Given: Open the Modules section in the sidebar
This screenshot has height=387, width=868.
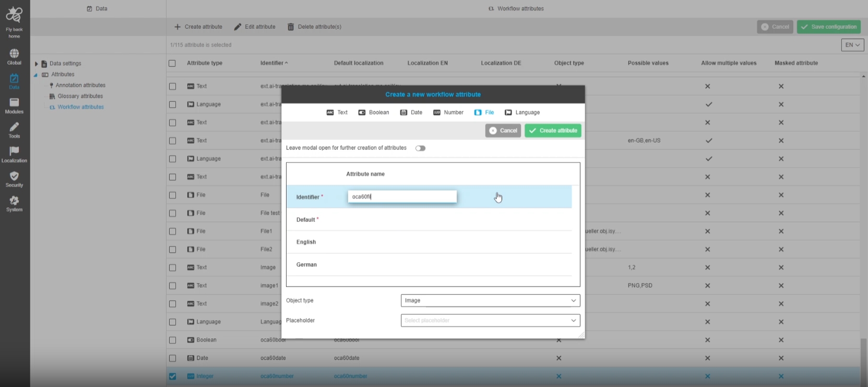Looking at the screenshot, I should point(14,106).
